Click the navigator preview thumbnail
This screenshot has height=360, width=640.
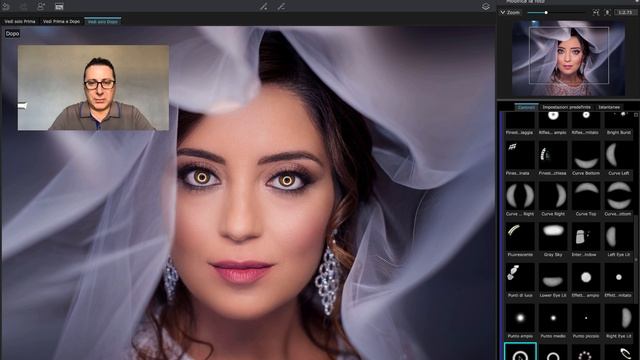click(x=568, y=58)
